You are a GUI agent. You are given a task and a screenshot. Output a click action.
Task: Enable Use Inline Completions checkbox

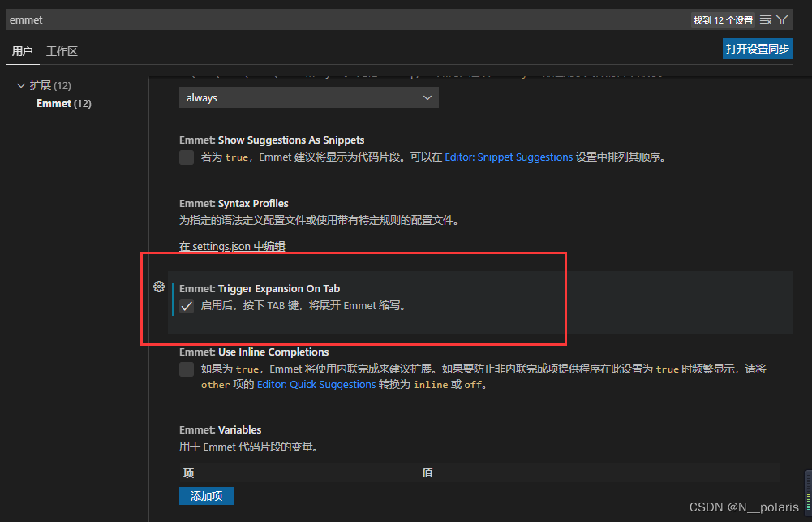[187, 369]
